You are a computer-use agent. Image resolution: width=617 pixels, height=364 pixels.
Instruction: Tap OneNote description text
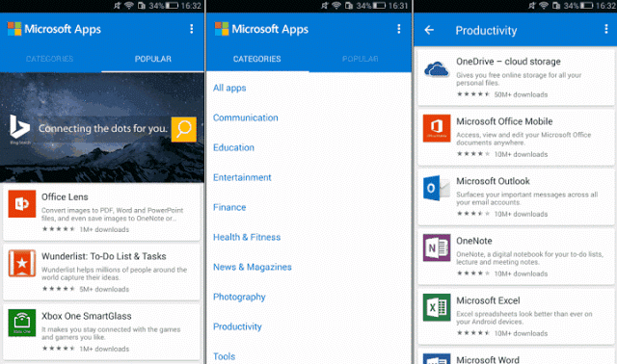coord(529,258)
